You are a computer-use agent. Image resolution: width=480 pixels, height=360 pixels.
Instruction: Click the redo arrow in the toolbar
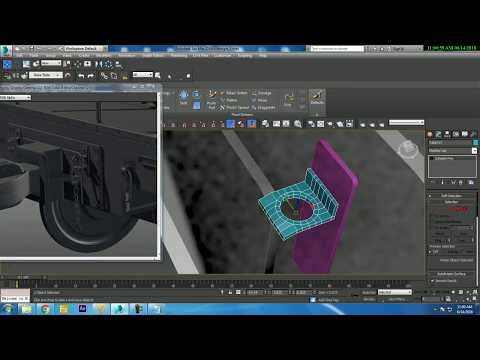pos(91,76)
